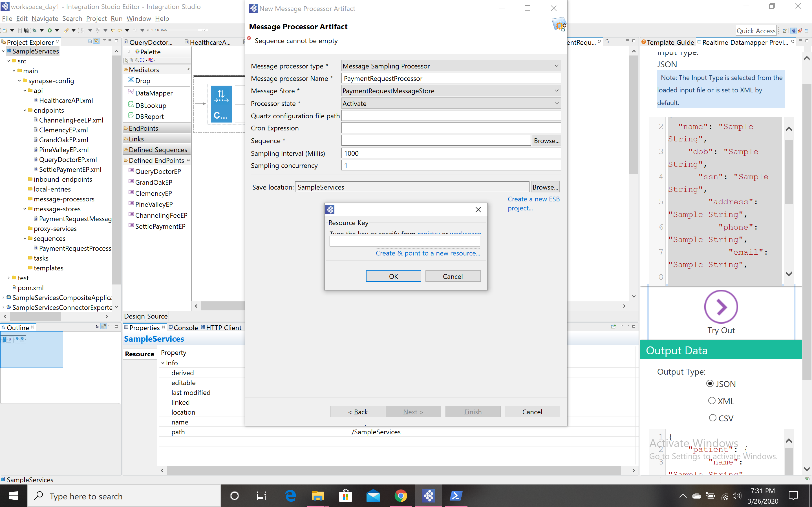The height and width of the screenshot is (507, 812).
Task: Click the Save toolbar icon
Action: 20,30
